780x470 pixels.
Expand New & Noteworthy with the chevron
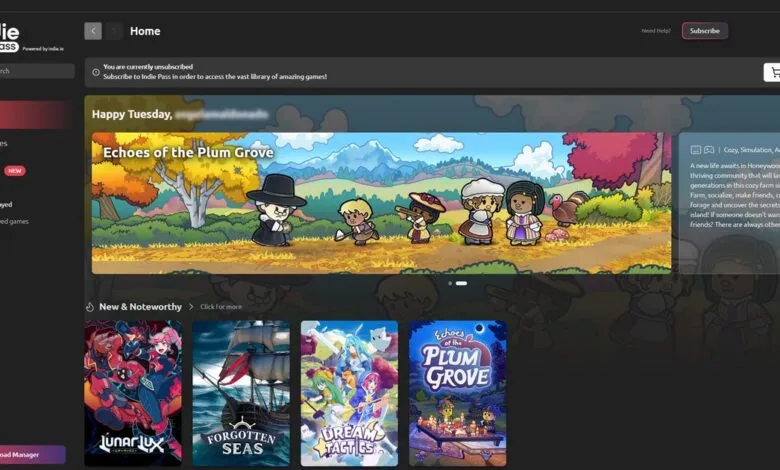(191, 307)
